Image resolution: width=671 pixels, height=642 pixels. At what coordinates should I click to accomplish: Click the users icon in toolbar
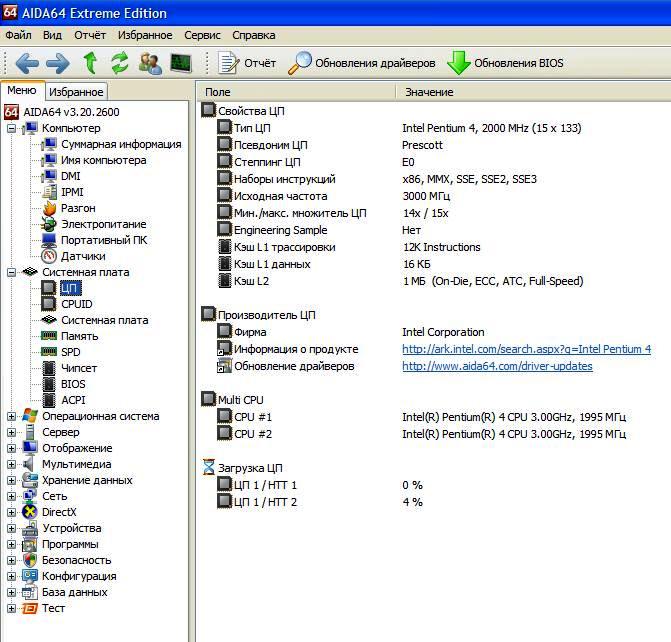(150, 63)
